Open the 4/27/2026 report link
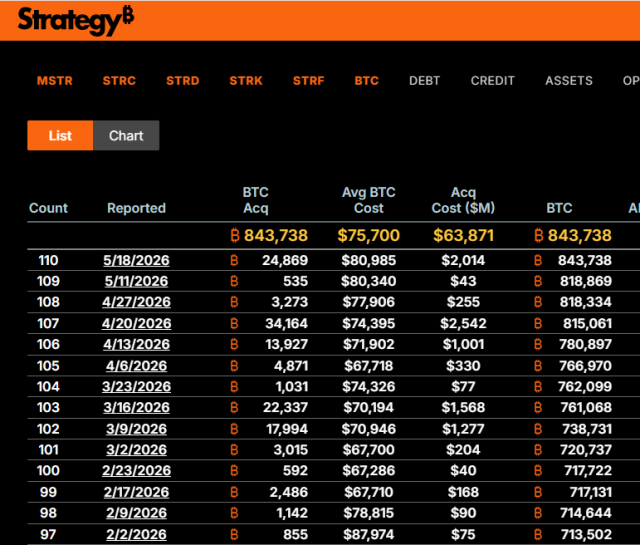This screenshot has height=545, width=640. coord(136,302)
